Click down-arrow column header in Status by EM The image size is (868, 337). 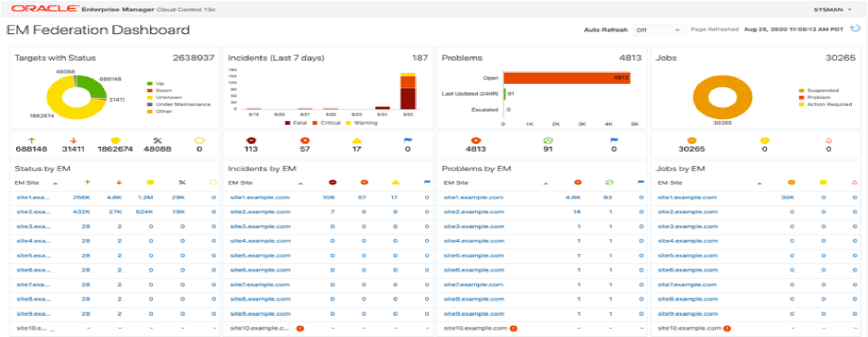[119, 183]
